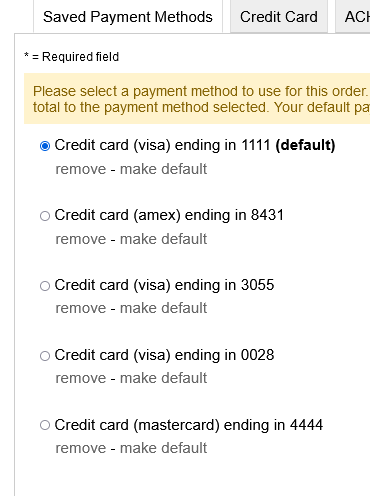The height and width of the screenshot is (496, 370).
Task: Remove the visa card ending in 1111
Action: pos(81,169)
